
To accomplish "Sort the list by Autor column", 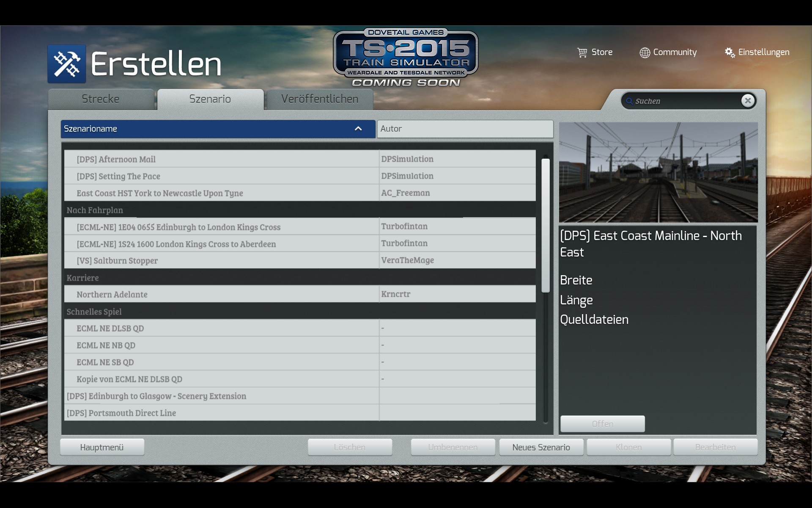I will point(465,129).
